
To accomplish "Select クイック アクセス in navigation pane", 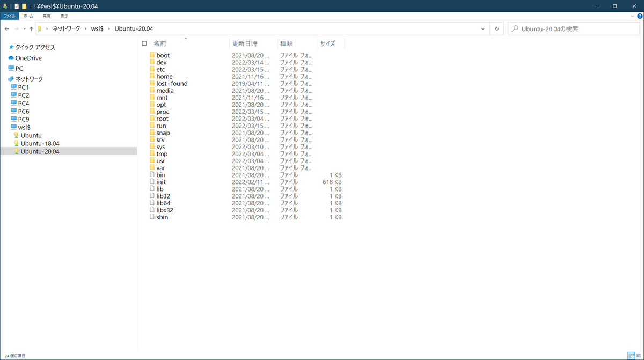I will [32, 47].
